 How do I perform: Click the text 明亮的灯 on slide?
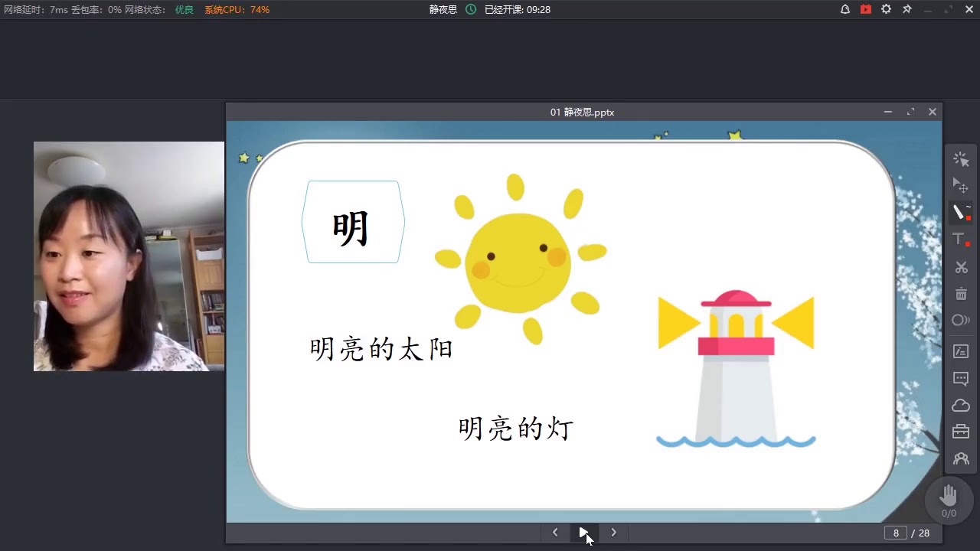(515, 428)
